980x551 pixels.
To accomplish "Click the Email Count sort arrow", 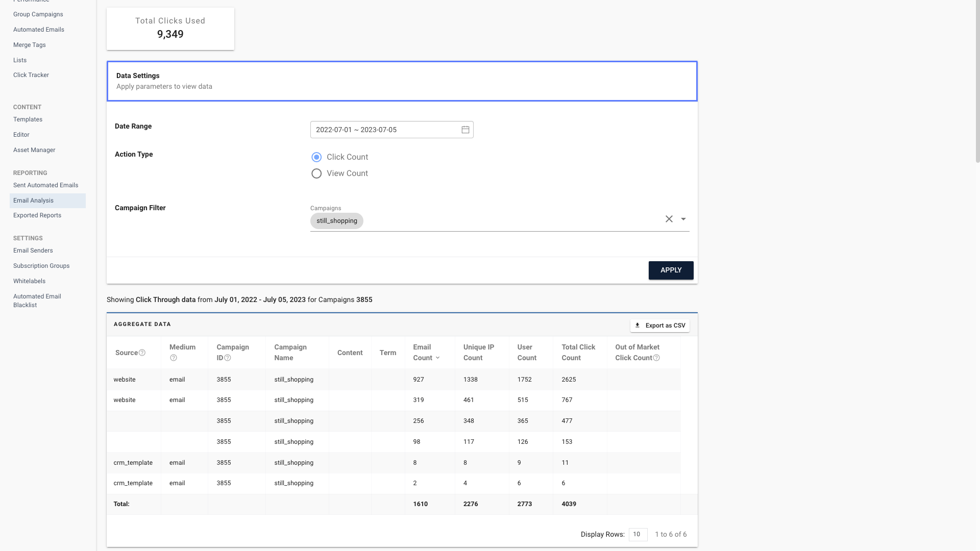I will (437, 358).
